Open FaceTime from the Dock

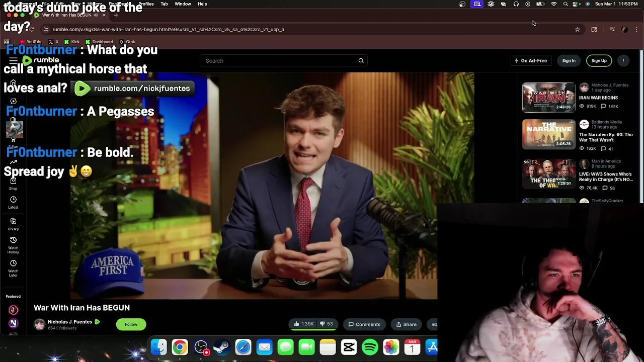tap(306, 347)
